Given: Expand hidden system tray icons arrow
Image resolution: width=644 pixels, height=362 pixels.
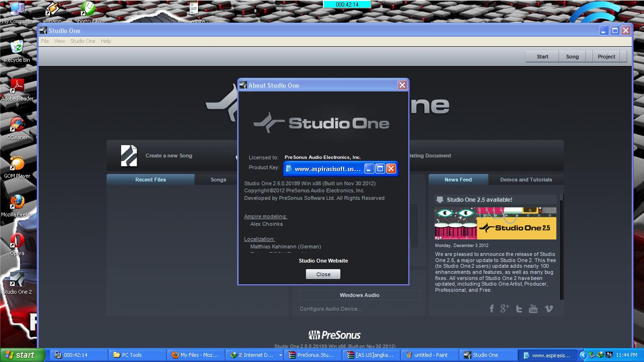Looking at the screenshot, I should point(583,355).
